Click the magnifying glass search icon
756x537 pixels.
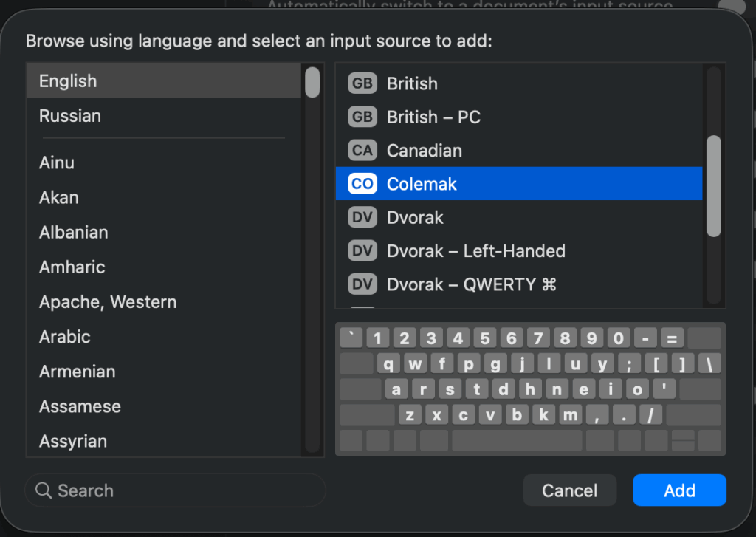[x=44, y=490]
